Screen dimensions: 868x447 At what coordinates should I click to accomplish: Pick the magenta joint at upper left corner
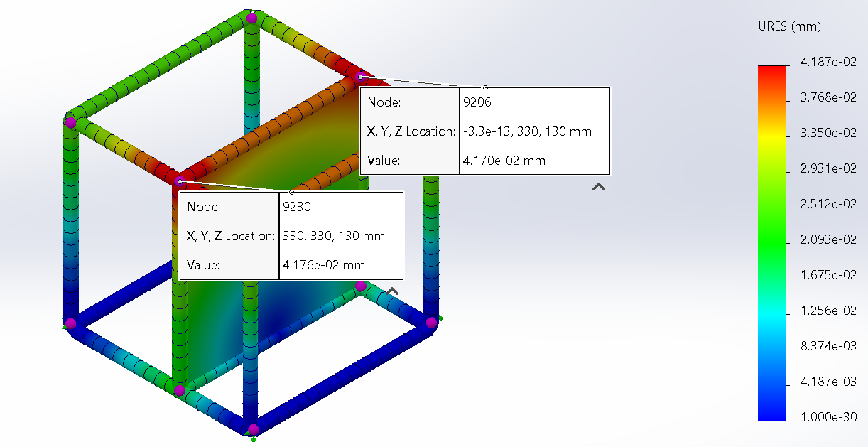click(70, 122)
